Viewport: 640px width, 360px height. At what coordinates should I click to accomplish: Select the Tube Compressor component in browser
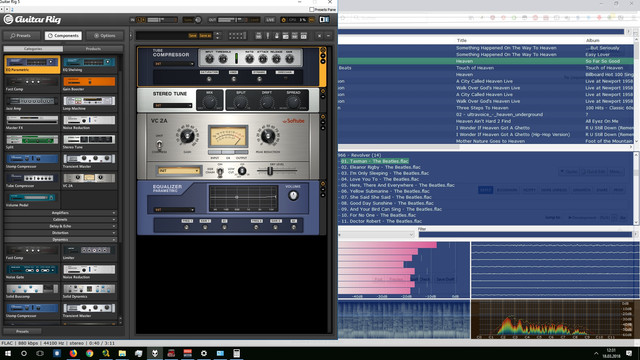tap(32, 180)
